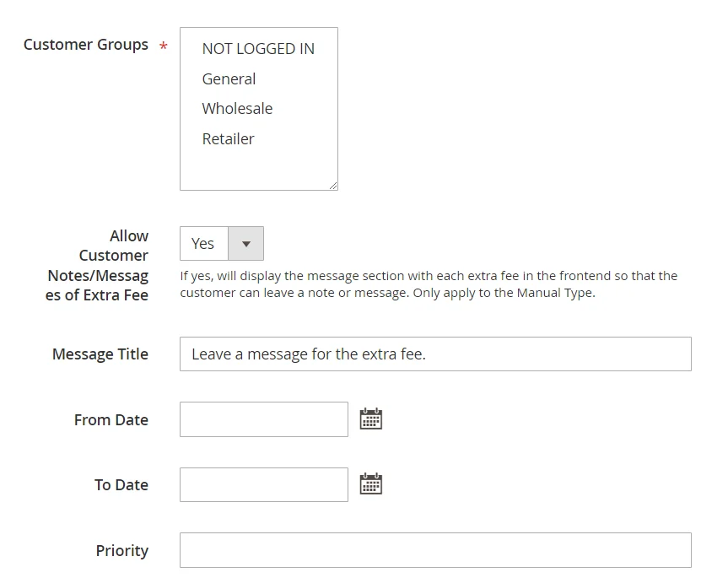
Task: Pick Retailer from the Customer Groups list
Action: click(x=228, y=139)
